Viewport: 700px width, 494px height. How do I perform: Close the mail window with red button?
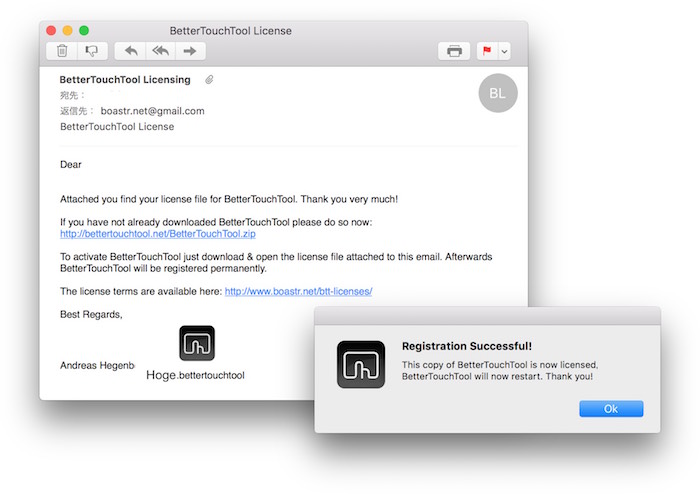51,30
